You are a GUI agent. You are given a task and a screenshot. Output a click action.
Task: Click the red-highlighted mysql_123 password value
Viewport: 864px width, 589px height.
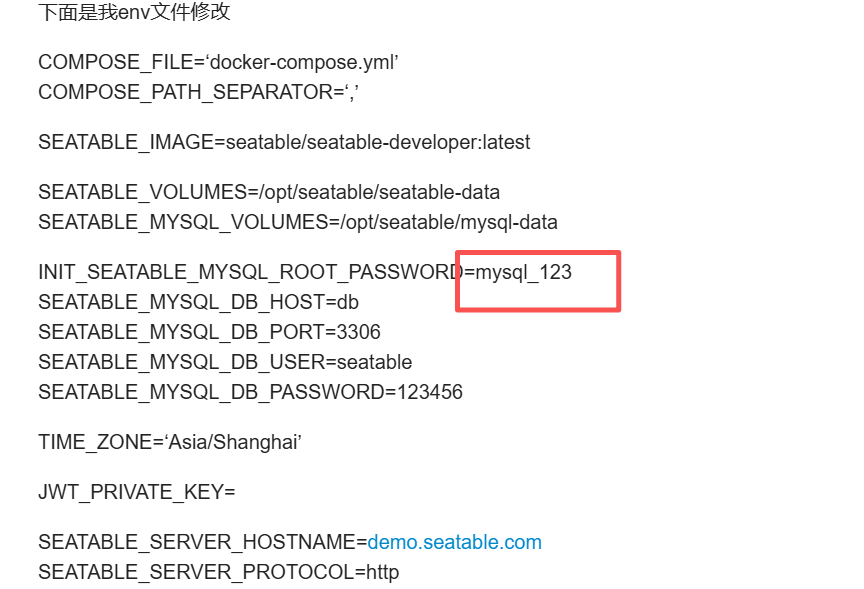524,271
